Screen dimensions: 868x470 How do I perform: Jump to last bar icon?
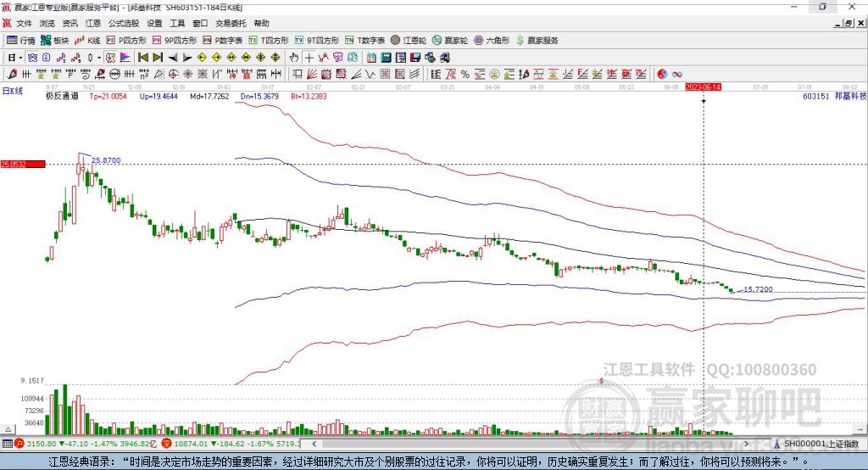click(x=158, y=58)
